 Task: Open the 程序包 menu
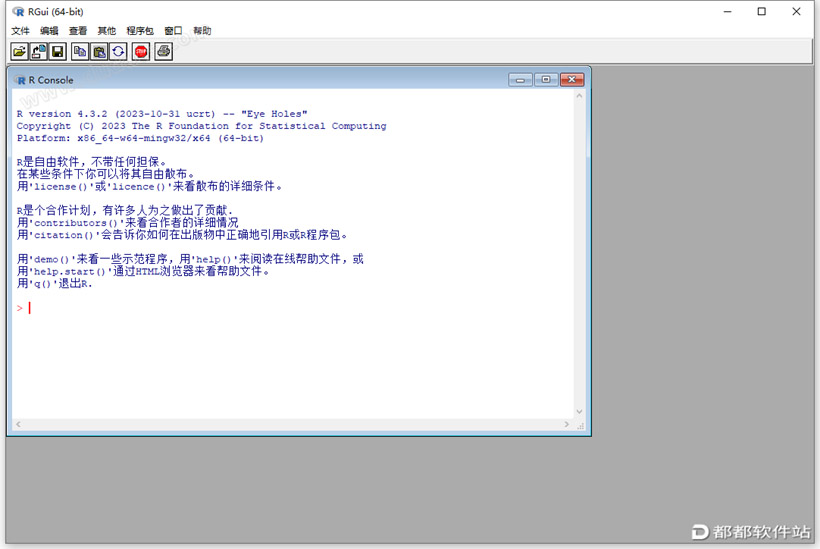[x=140, y=31]
